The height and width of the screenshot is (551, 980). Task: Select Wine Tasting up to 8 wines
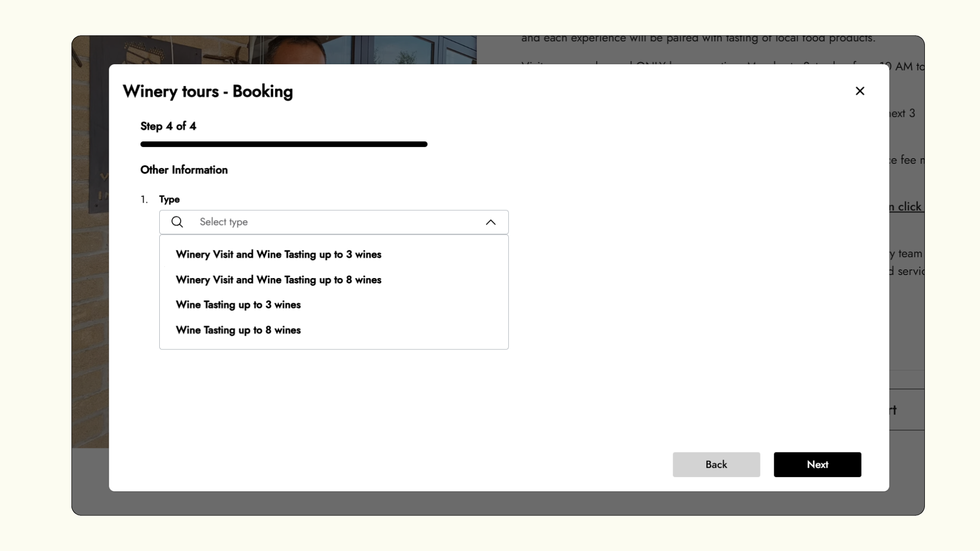[x=238, y=330]
